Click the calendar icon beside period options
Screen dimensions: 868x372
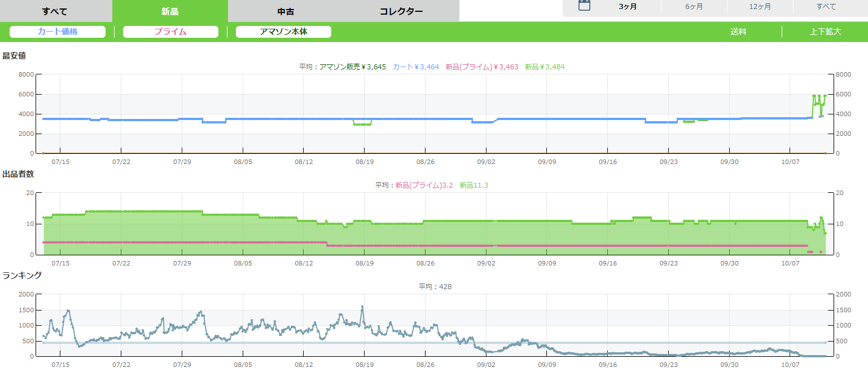click(584, 6)
